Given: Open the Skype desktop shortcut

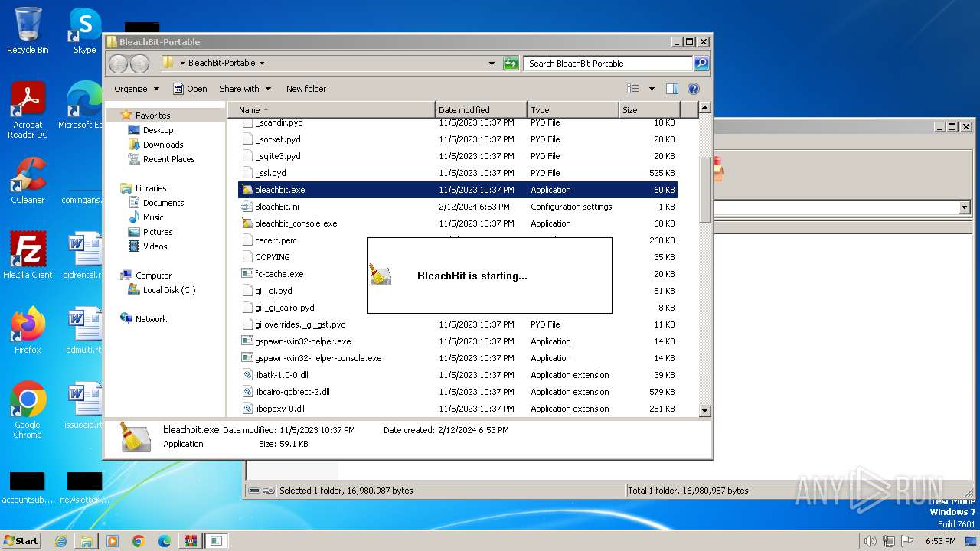Looking at the screenshot, I should click(84, 31).
